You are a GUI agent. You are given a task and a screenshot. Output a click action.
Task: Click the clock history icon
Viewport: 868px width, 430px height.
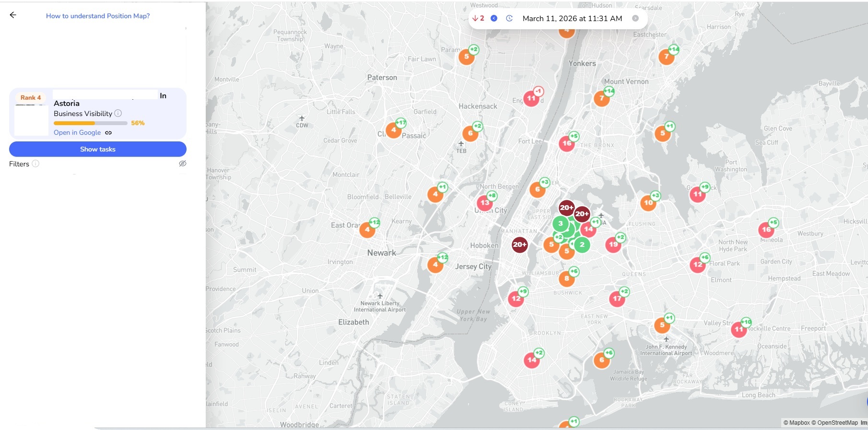[x=509, y=19]
